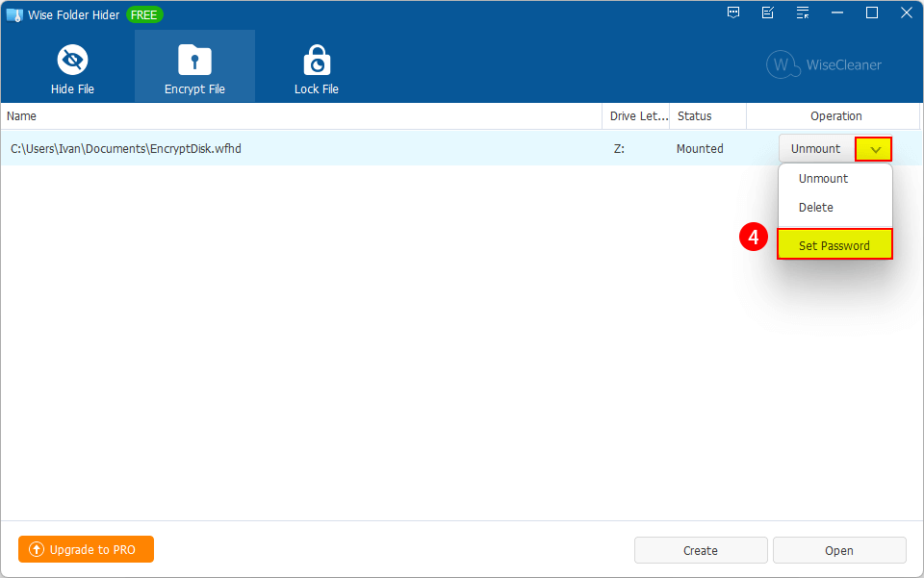
Task: Select the EncryptDisk.wfhd file path
Action: point(126,148)
